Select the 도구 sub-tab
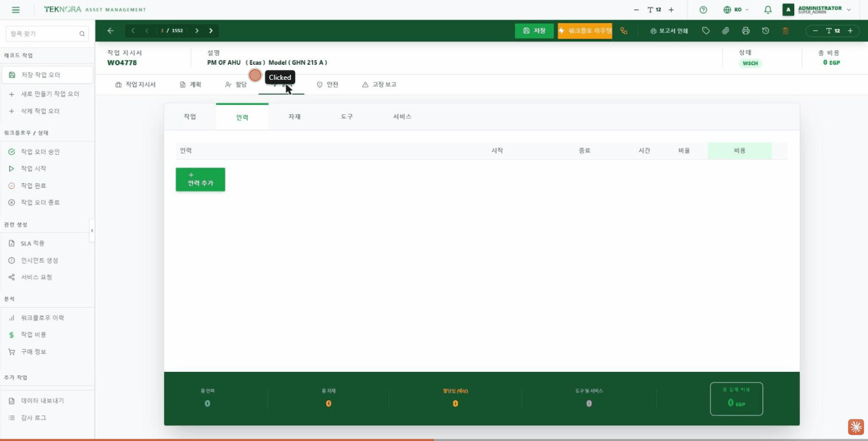The height and width of the screenshot is (441, 868). [x=347, y=117]
